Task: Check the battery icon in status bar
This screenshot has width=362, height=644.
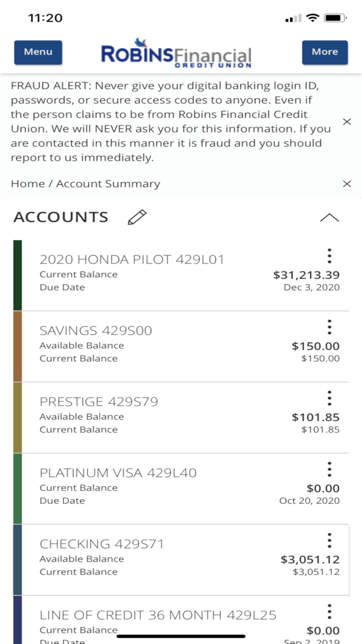Action: click(336, 18)
